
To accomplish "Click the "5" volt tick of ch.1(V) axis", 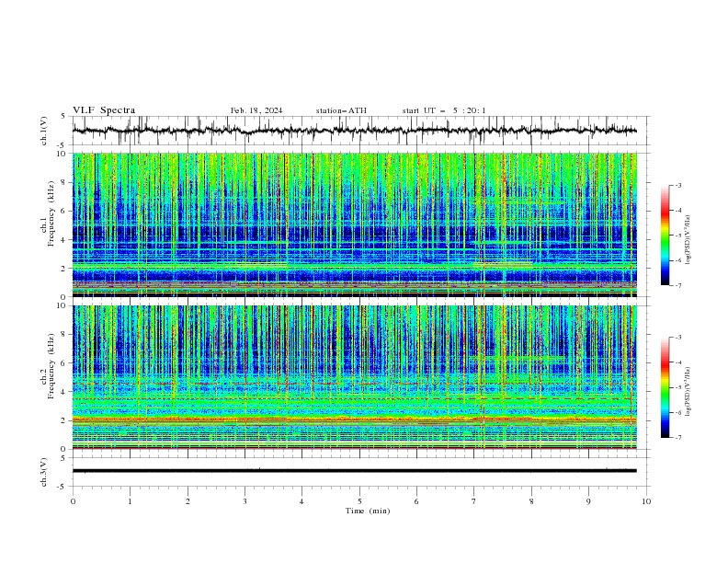I will tap(63, 116).
